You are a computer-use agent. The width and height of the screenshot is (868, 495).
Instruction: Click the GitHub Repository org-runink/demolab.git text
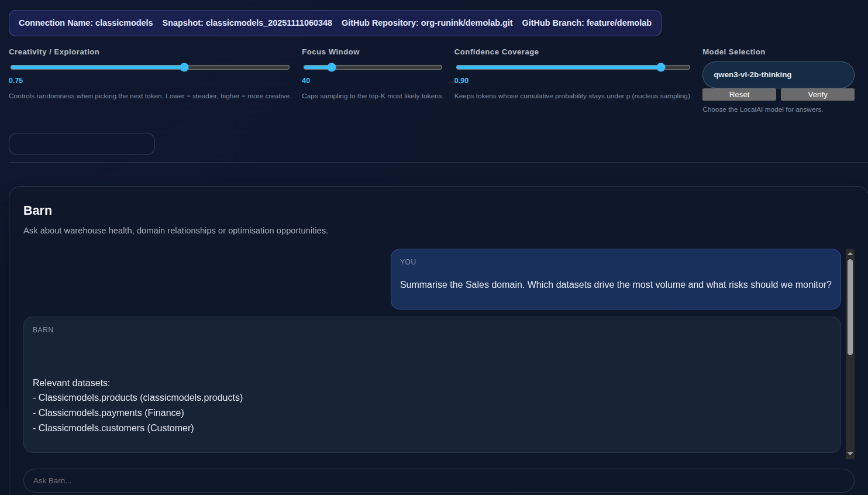click(427, 23)
